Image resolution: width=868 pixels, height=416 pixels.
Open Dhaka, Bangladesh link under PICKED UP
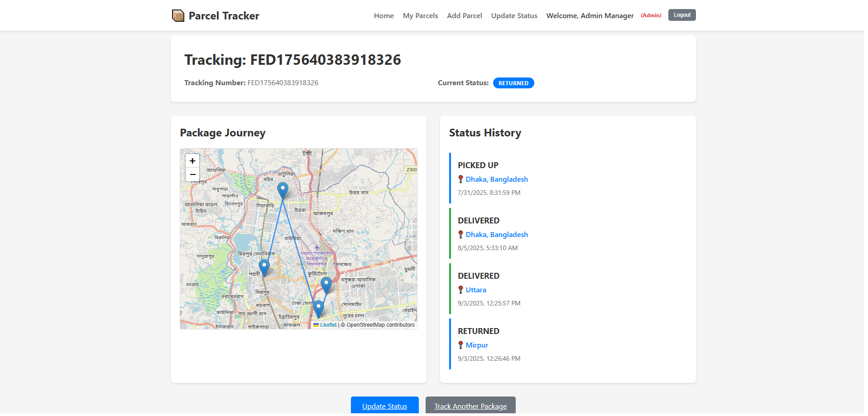497,179
